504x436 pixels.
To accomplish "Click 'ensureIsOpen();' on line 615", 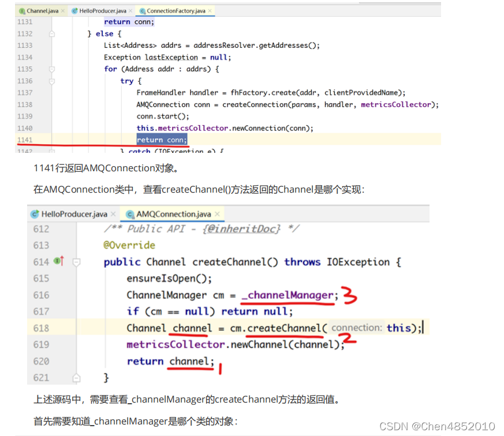I will point(169,279).
